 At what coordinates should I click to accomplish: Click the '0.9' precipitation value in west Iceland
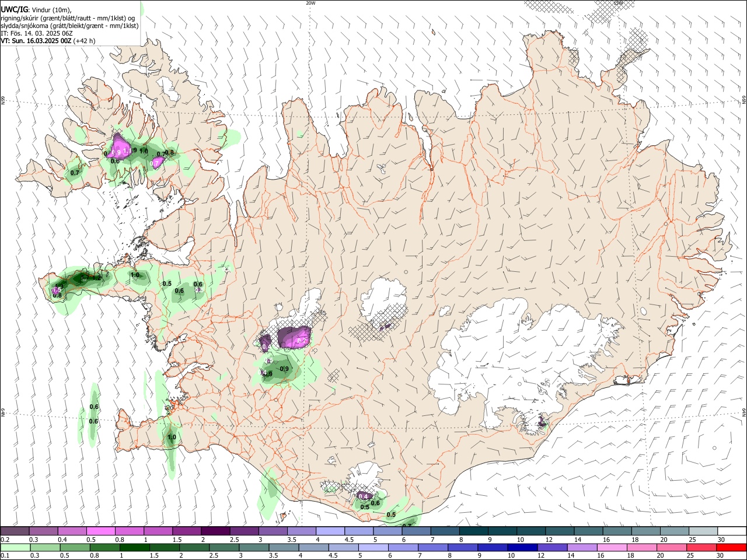point(284,369)
